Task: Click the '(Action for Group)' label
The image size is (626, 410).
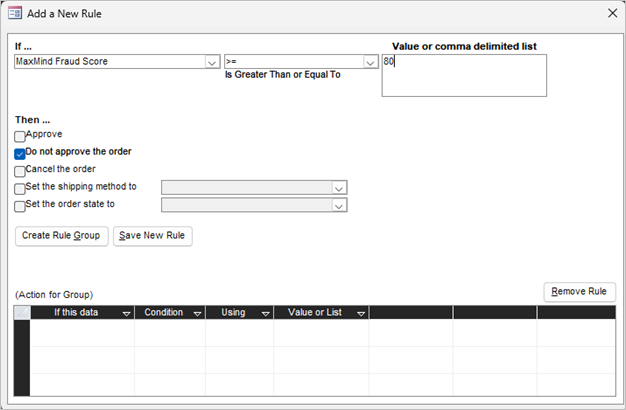Action: (x=54, y=295)
